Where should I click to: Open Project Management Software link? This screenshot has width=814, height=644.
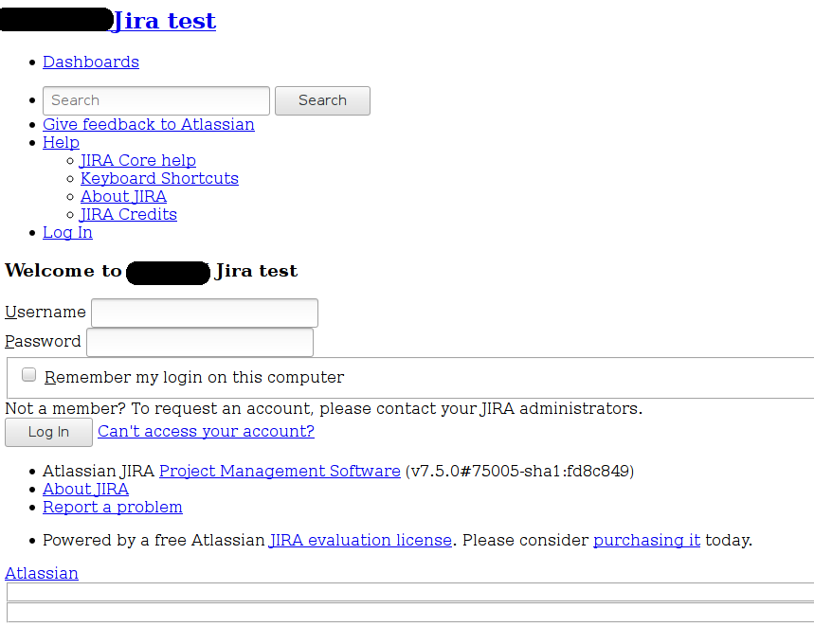280,471
